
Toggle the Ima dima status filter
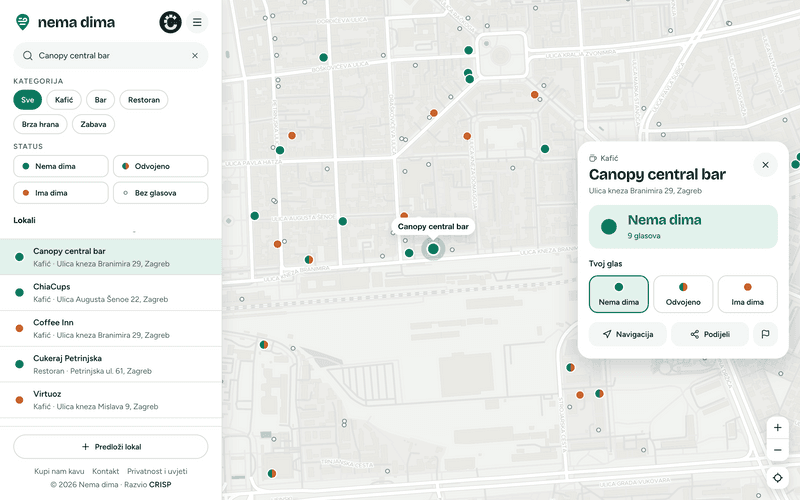(61, 193)
